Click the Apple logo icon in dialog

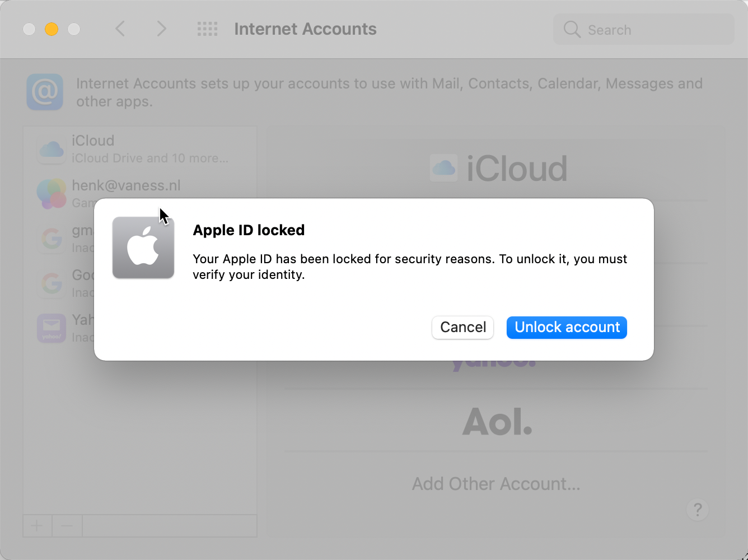pos(143,248)
